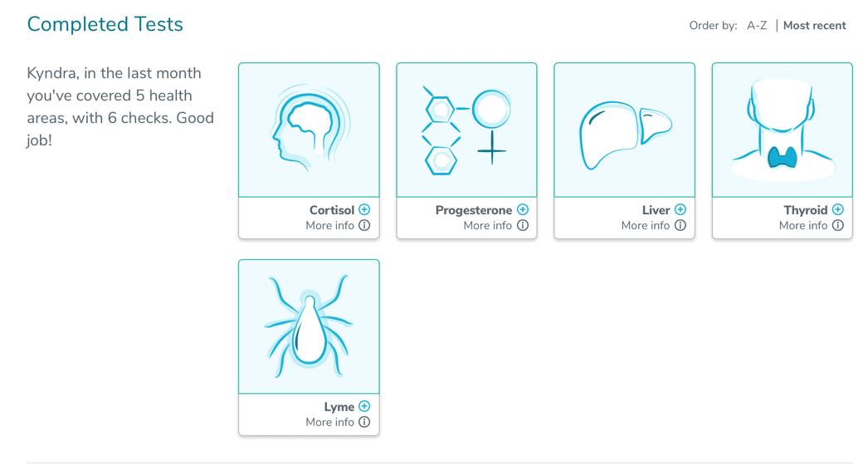Open the Cortisol brain illustration card
This screenshot has width=868, height=471.
click(309, 130)
